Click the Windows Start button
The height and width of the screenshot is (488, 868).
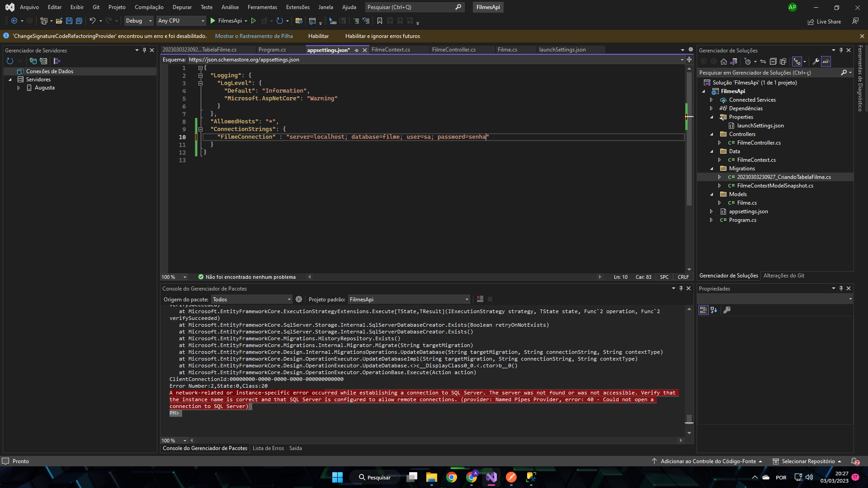pyautogui.click(x=337, y=477)
